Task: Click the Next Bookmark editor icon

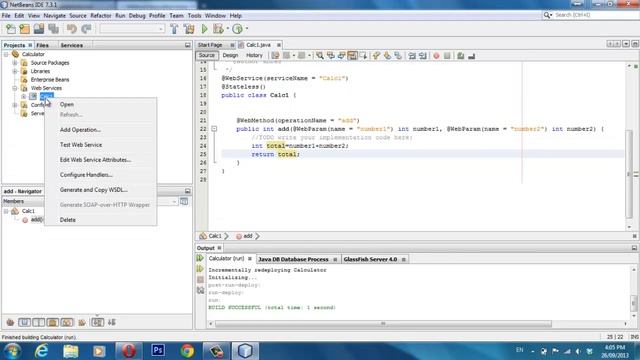Action: click(x=387, y=56)
